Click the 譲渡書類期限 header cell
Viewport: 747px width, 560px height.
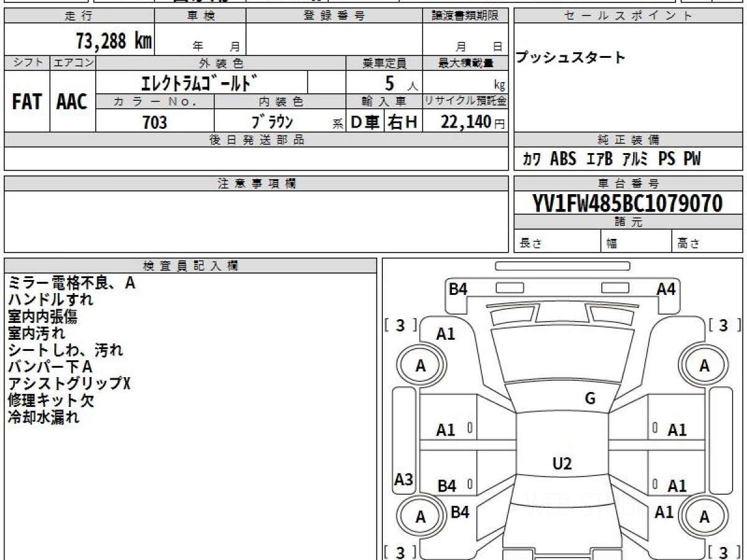[x=465, y=16]
